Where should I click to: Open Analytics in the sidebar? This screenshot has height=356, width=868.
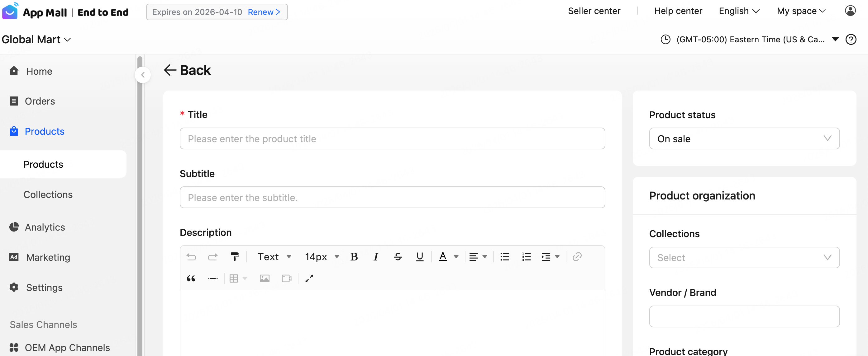[x=45, y=227]
